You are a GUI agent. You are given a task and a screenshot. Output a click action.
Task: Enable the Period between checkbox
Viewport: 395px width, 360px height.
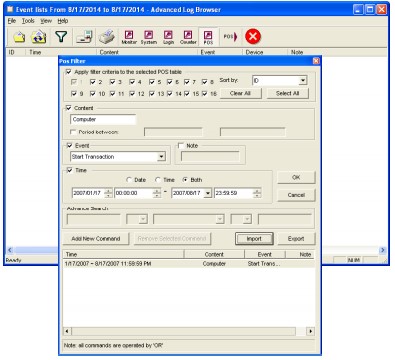[x=73, y=132]
